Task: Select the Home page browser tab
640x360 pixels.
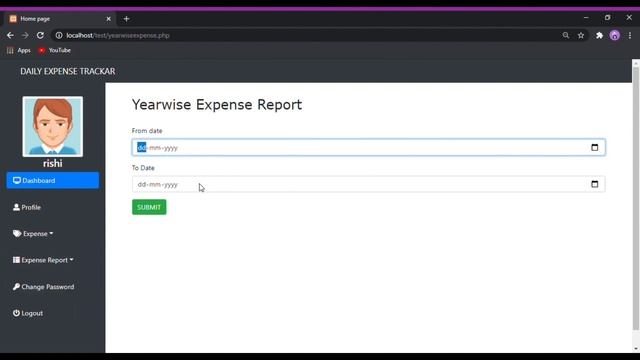Action: pyautogui.click(x=60, y=19)
